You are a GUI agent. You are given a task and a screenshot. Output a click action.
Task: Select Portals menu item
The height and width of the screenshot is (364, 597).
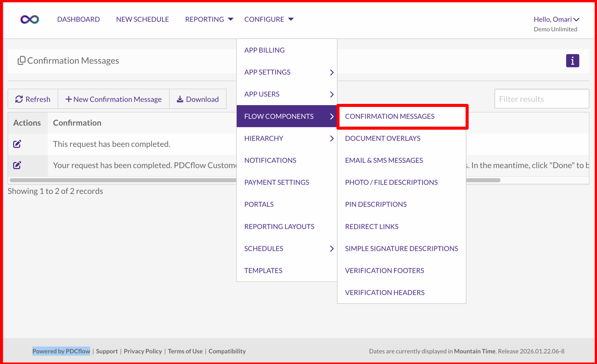[287, 204]
